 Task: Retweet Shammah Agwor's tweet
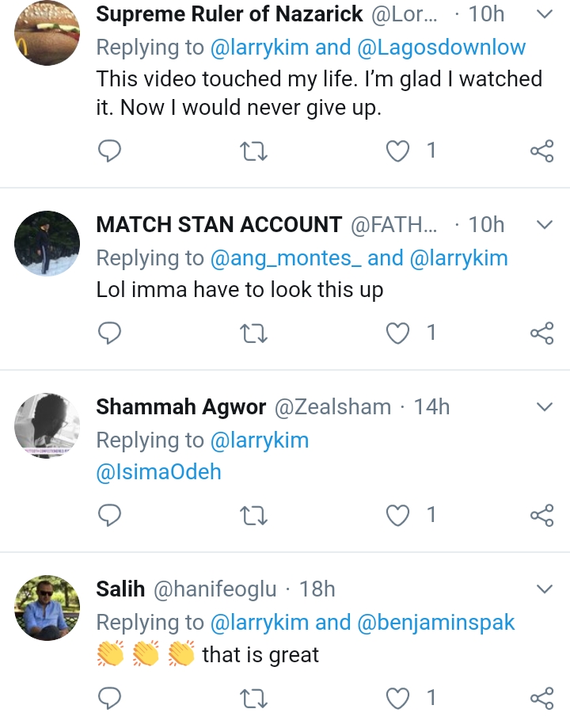(253, 516)
